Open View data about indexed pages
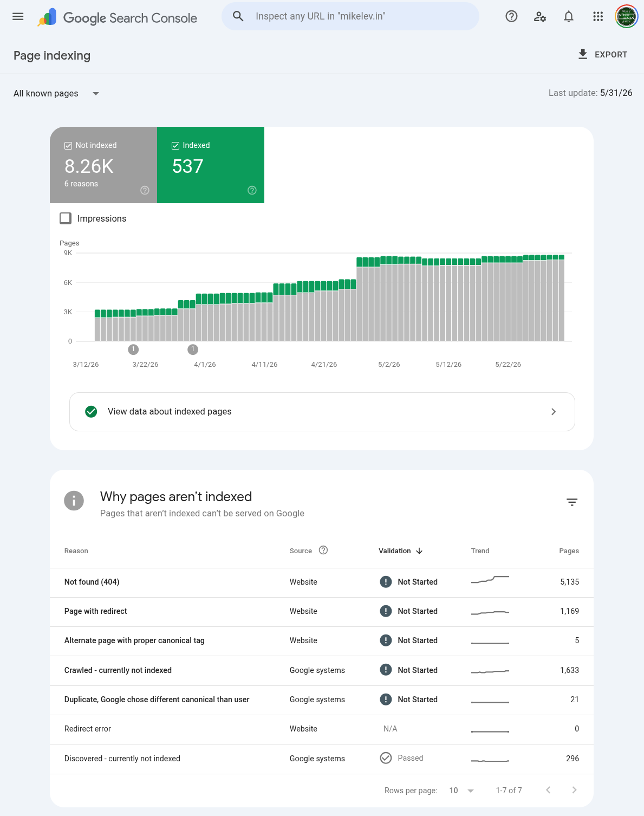Image resolution: width=644 pixels, height=816 pixels. 322,412
